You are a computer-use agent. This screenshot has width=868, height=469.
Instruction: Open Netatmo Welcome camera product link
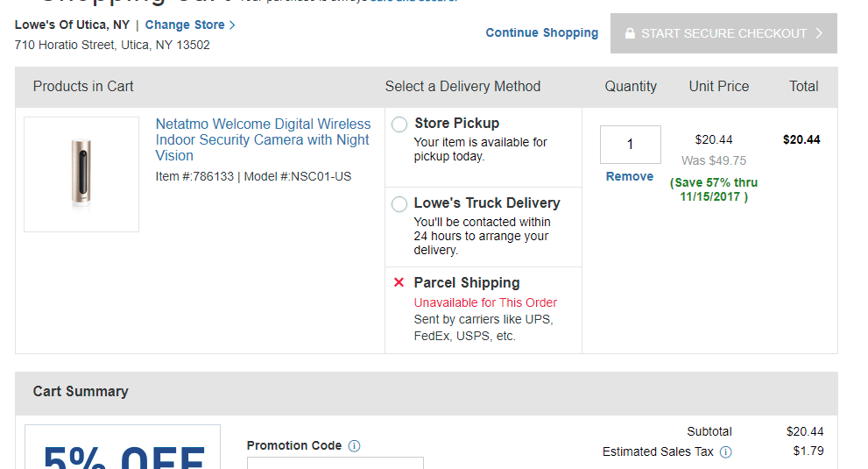pos(263,139)
